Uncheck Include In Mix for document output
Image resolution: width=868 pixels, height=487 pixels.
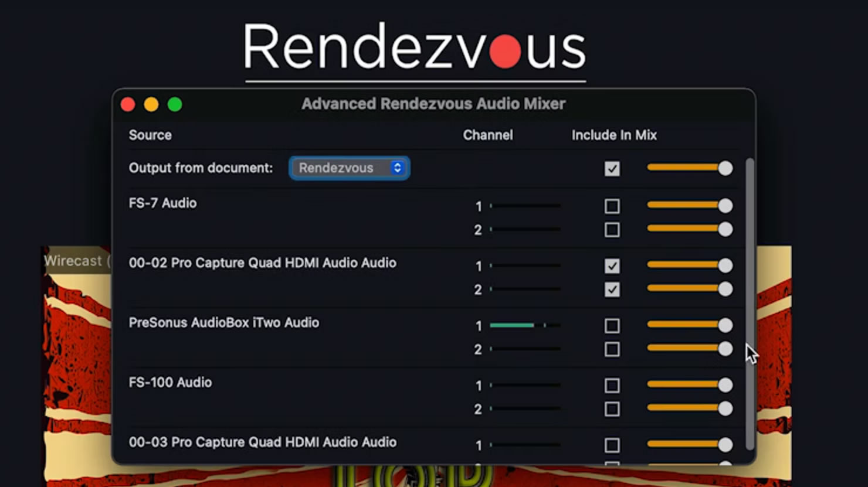click(612, 169)
